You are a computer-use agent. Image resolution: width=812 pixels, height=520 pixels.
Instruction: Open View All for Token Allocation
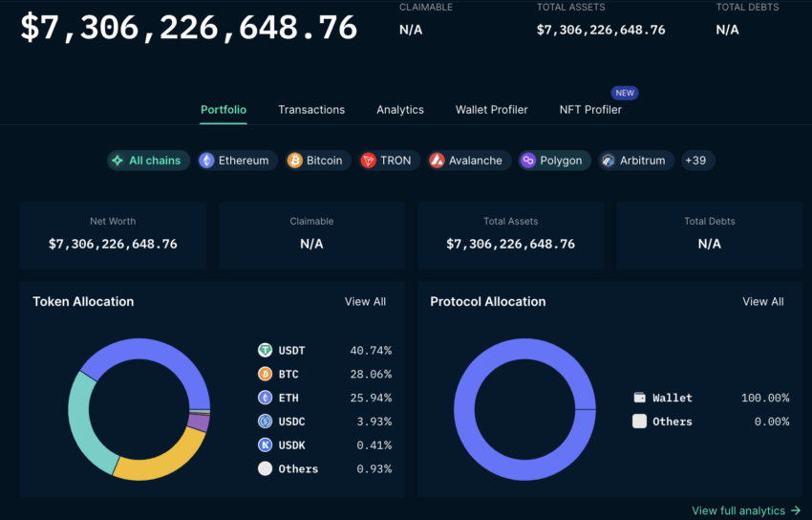pos(365,302)
